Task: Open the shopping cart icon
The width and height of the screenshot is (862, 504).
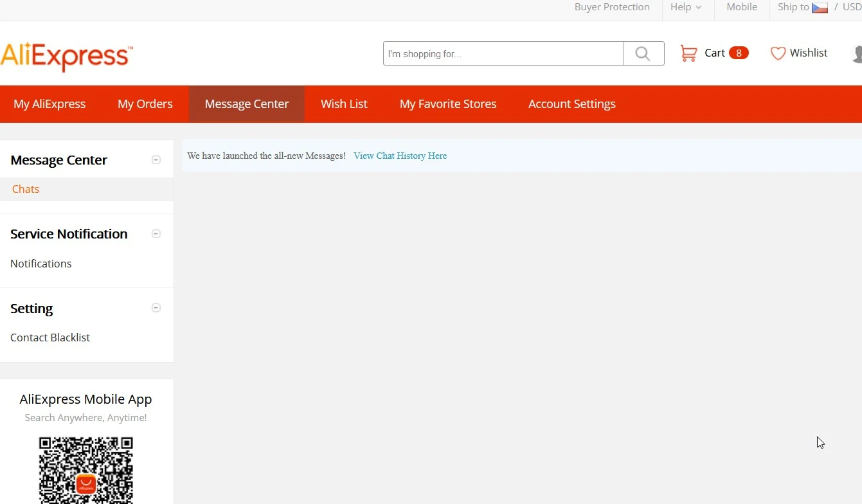Action: click(688, 53)
